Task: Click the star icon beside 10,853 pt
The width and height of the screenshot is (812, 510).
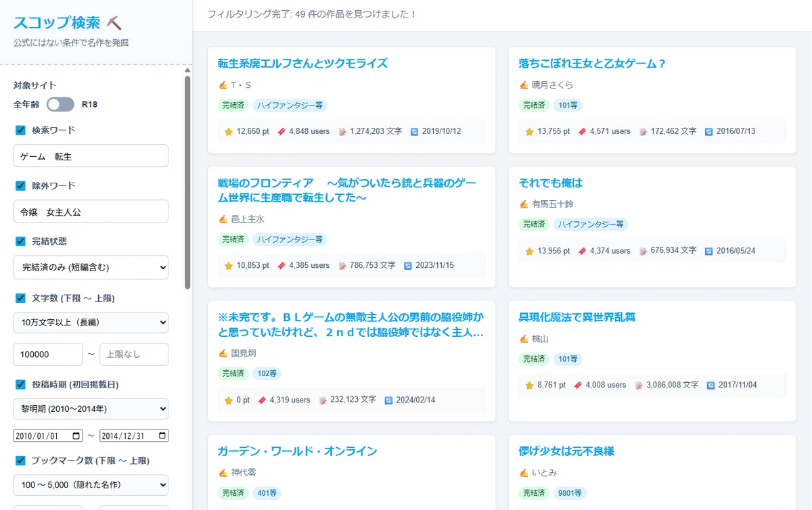Action: 229,265
